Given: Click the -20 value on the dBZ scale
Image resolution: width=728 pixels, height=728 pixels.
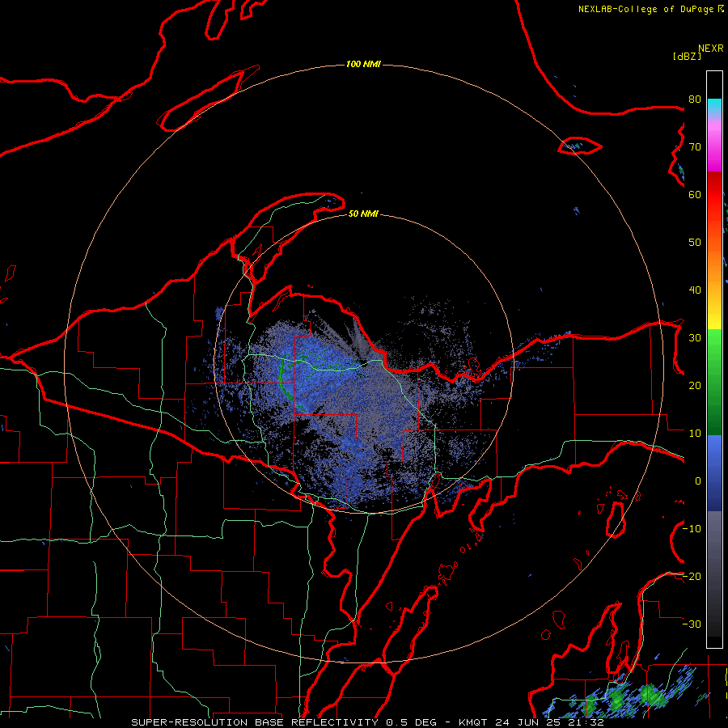Looking at the screenshot, I should pyautogui.click(x=692, y=576).
